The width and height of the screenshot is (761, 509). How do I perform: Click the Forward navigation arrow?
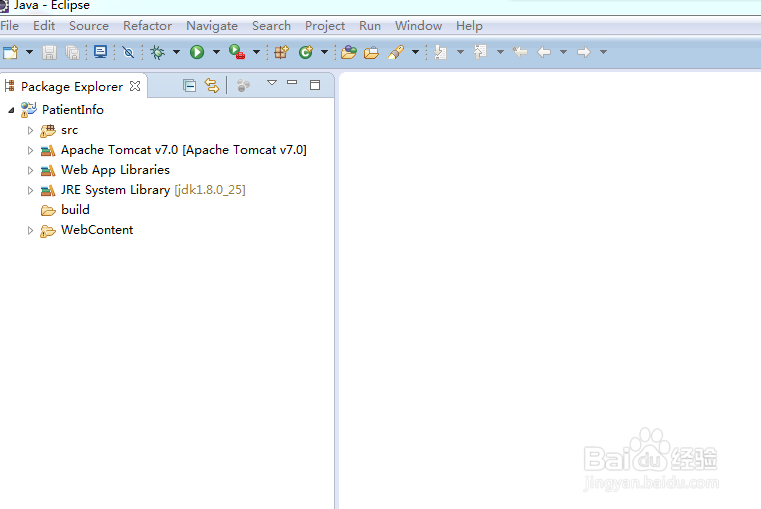coord(584,52)
